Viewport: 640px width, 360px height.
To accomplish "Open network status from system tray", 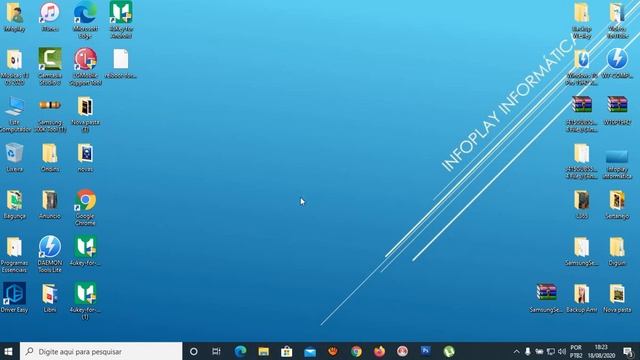I will pos(551,351).
